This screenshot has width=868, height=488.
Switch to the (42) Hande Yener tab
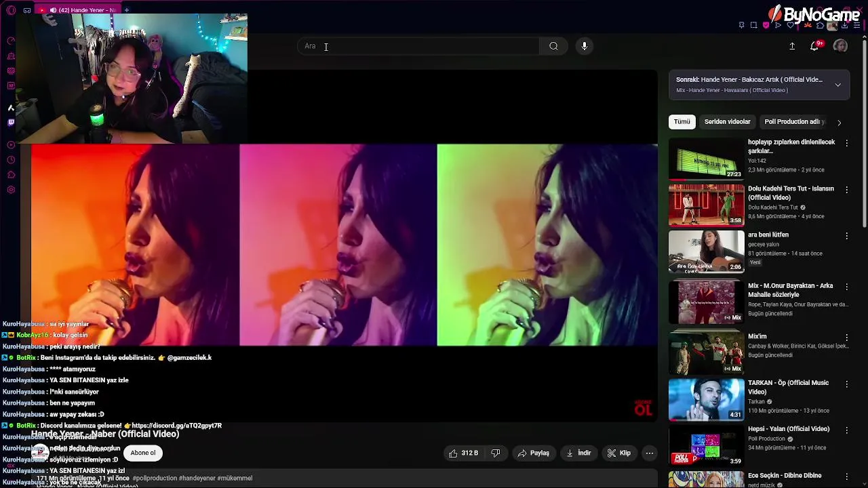(77, 10)
